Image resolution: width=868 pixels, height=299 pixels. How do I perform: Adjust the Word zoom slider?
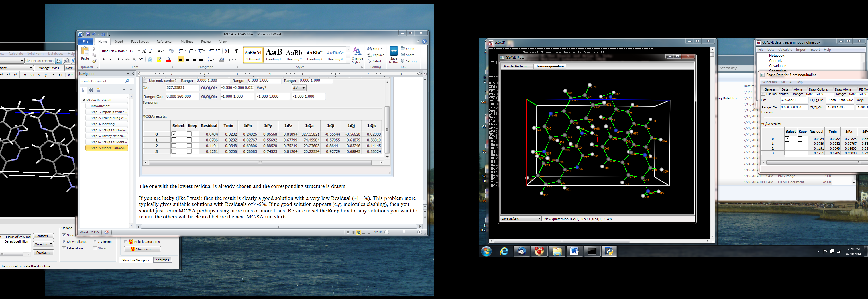tap(404, 232)
